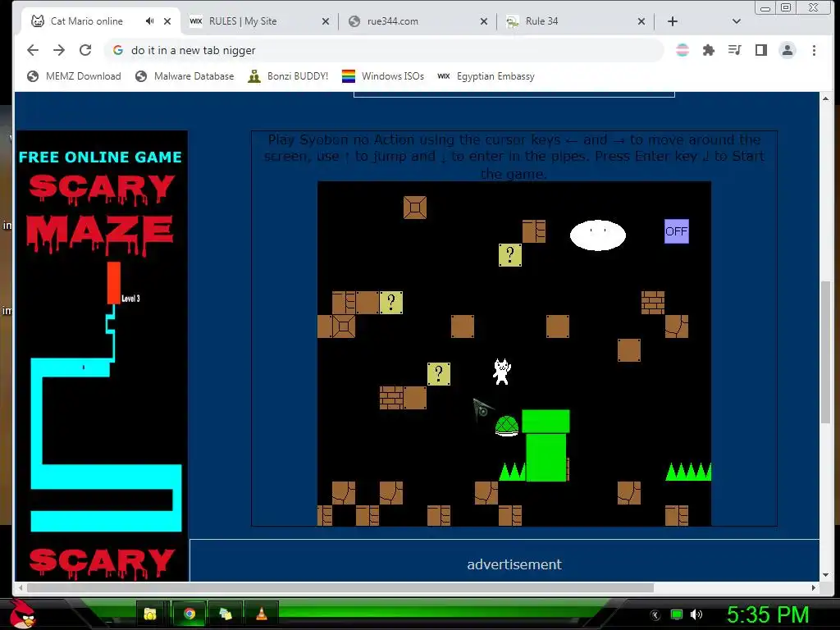Close the Cat Mario online tab
The height and width of the screenshot is (630, 840).
tap(167, 21)
